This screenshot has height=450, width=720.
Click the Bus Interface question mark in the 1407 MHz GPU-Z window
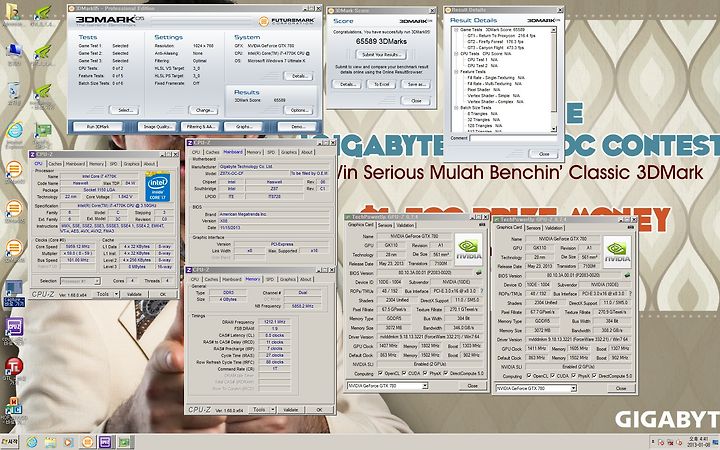482,291
